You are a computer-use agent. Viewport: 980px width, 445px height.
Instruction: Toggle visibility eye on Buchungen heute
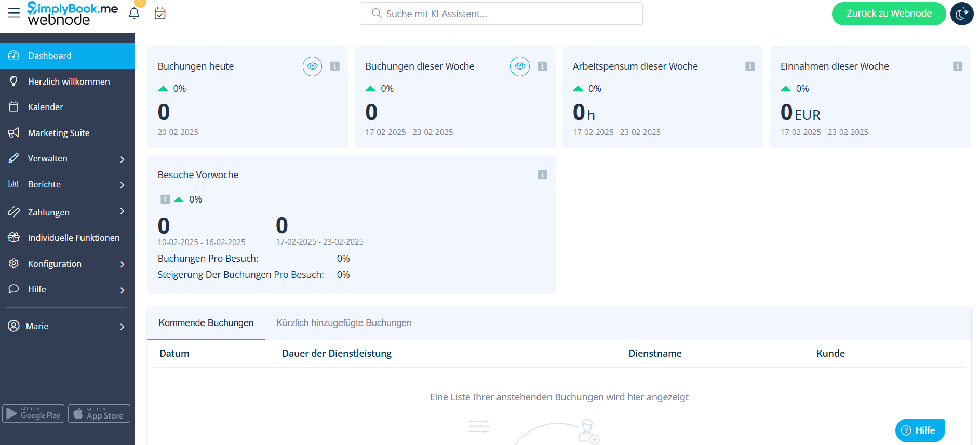312,66
